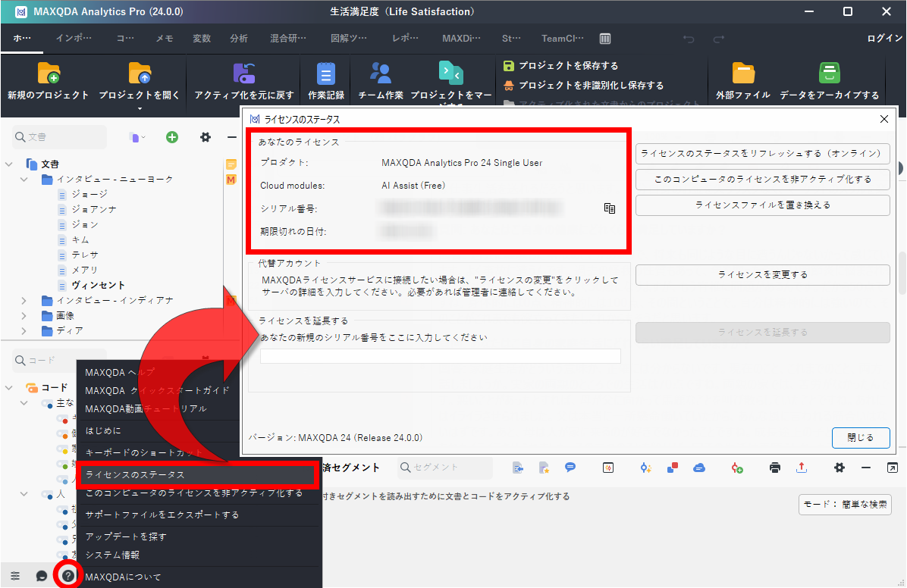Click the segment search field セグメント
907x588 pixels.
click(445, 468)
